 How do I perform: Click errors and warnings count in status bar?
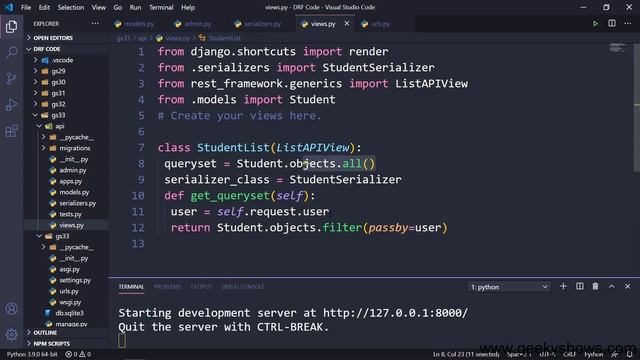pos(78,354)
